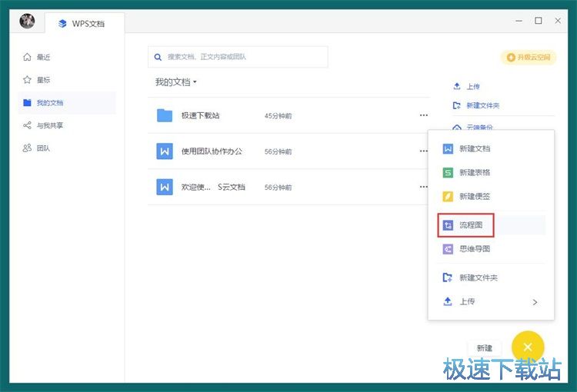The width and height of the screenshot is (577, 392).
Task: Open the 欢迎使...S云文档 document
Action: point(213,187)
